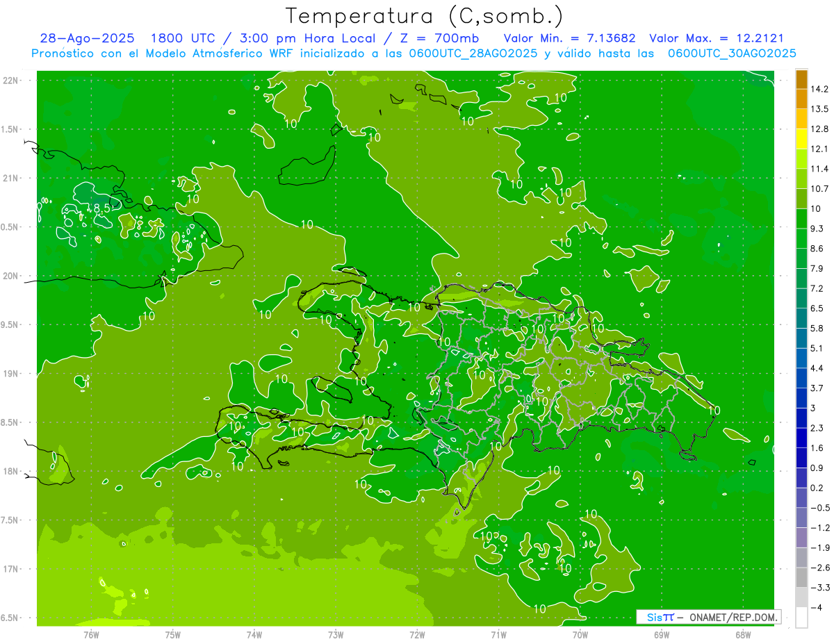Viewport: 834px width, 644px height.
Task: Click the '-3.3' color bar value
Action: [x=820, y=588]
